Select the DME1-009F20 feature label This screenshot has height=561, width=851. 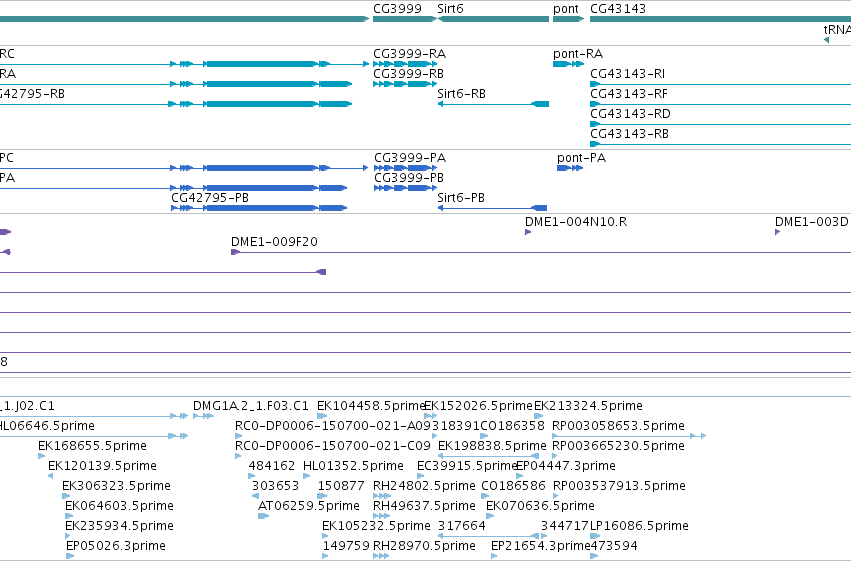274,242
